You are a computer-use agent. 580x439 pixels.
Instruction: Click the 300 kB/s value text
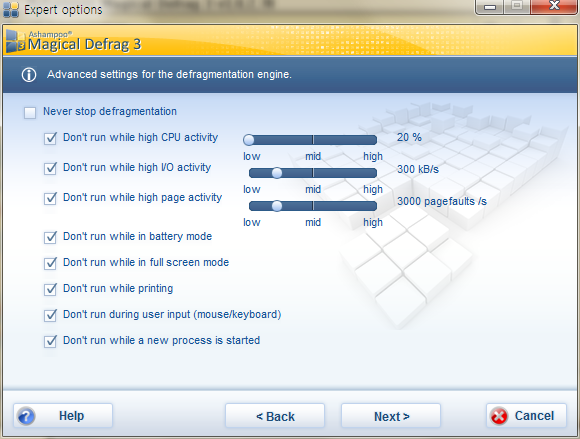tap(418, 169)
